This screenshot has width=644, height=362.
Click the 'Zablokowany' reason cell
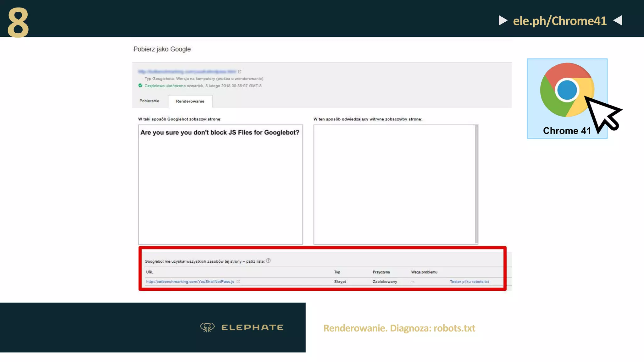[x=385, y=282]
